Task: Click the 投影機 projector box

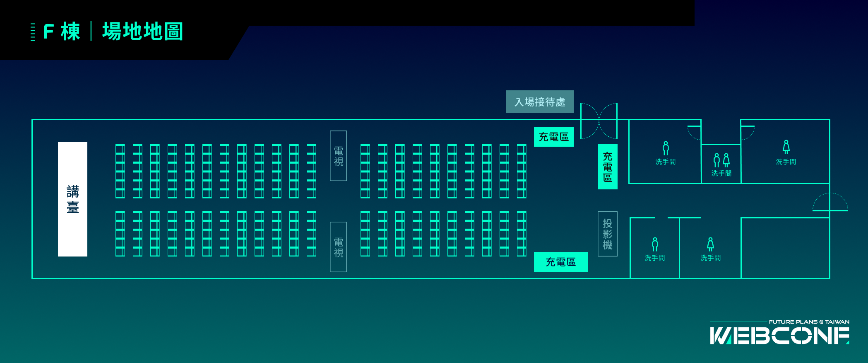Action: tap(607, 234)
